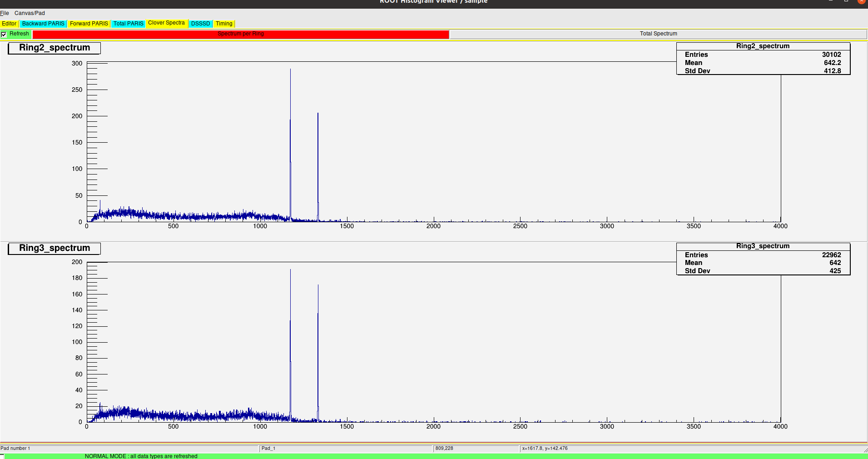Select the Ring3_spectrum title box
Image resolution: width=868 pixels, height=459 pixels.
55,248
